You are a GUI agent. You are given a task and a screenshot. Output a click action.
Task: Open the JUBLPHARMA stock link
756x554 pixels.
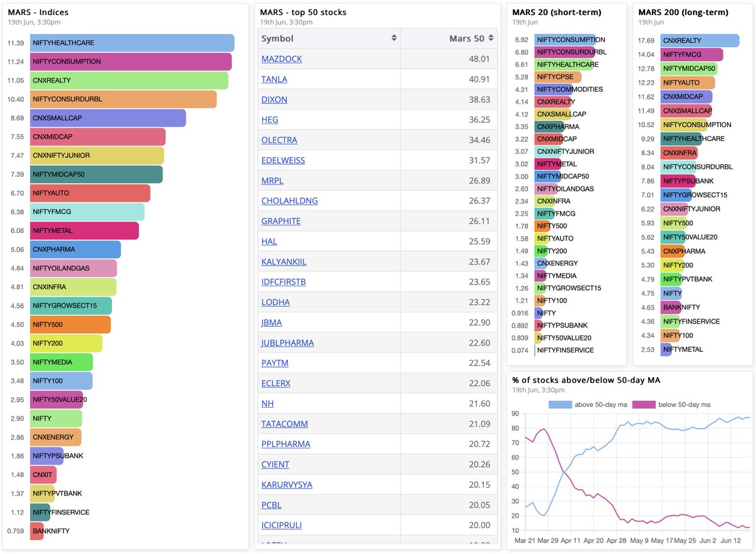click(x=287, y=342)
